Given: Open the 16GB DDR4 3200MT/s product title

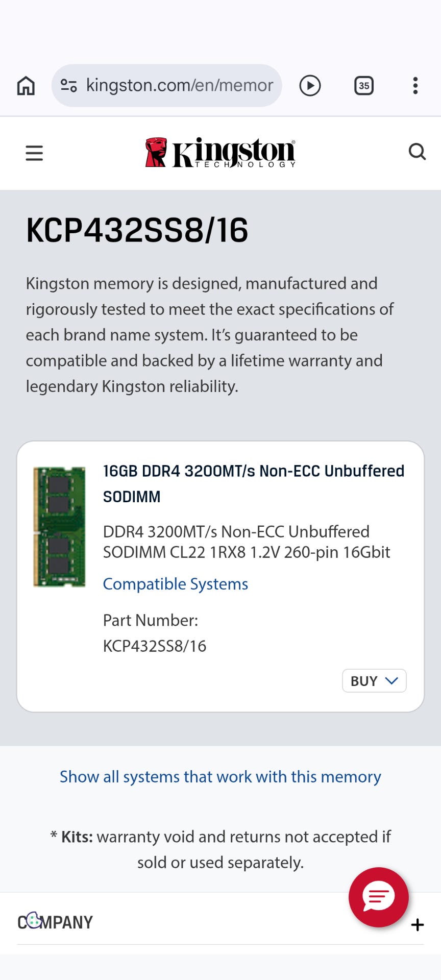Looking at the screenshot, I should (253, 483).
